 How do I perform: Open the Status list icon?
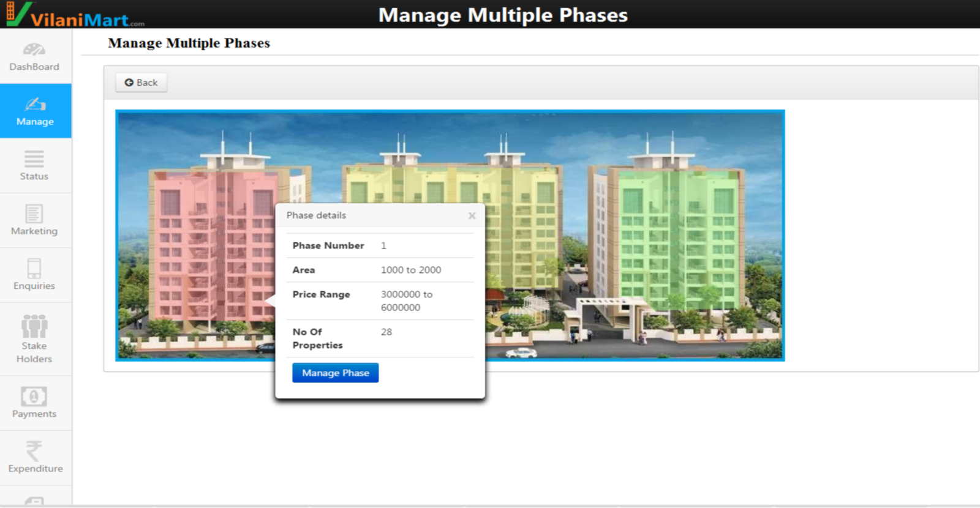click(x=34, y=159)
